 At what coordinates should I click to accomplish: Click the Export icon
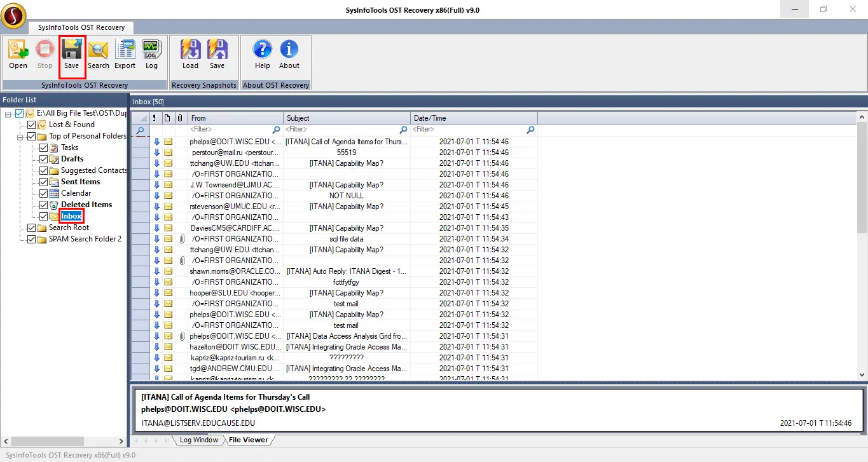(125, 54)
